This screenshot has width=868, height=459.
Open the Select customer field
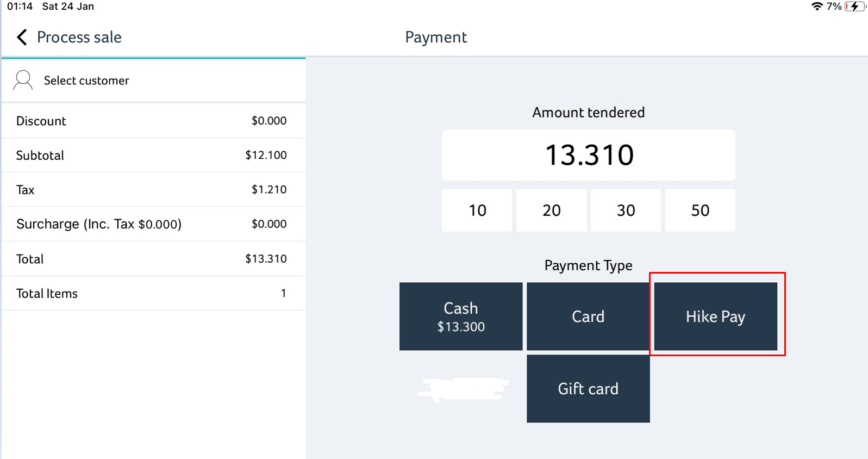(86, 80)
